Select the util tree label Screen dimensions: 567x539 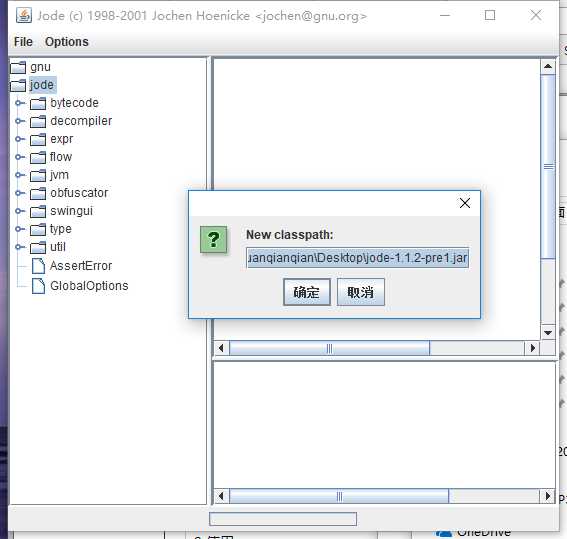tap(57, 247)
